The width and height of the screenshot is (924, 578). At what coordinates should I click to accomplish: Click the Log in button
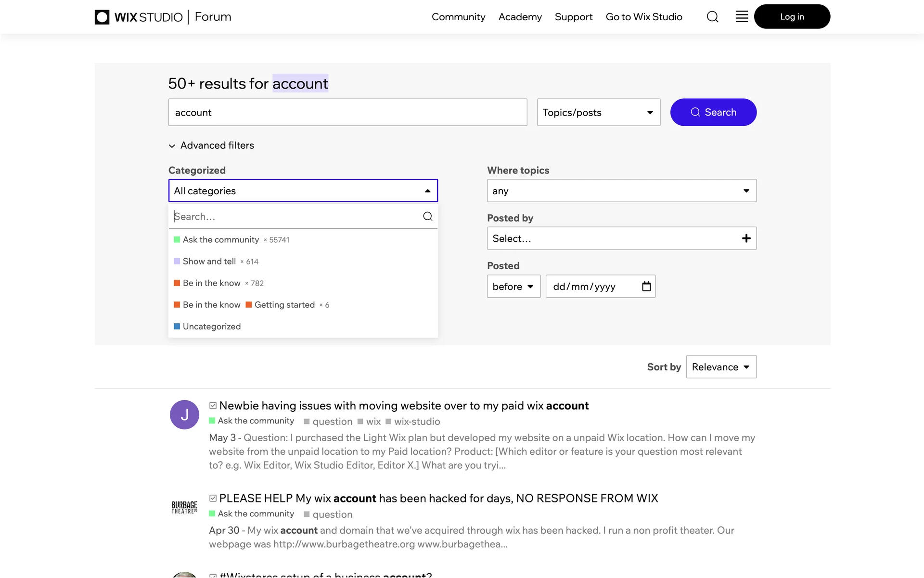(x=792, y=17)
